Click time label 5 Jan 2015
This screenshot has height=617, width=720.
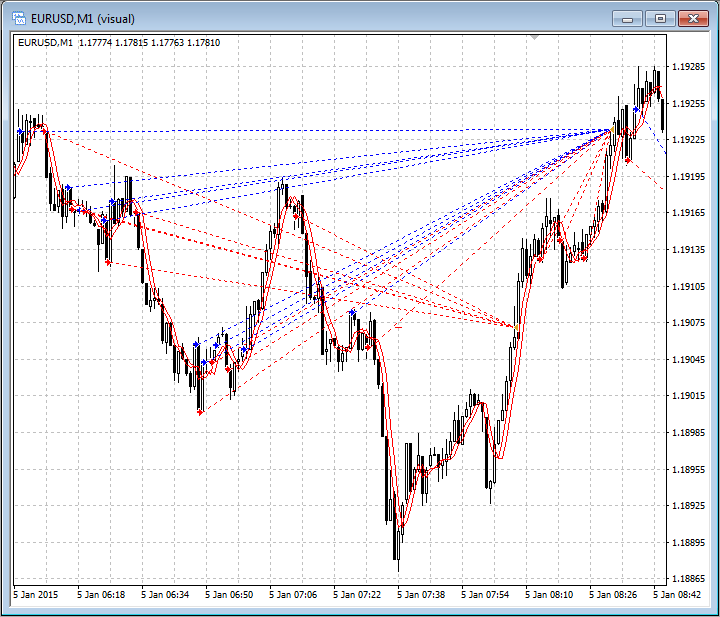(x=36, y=595)
